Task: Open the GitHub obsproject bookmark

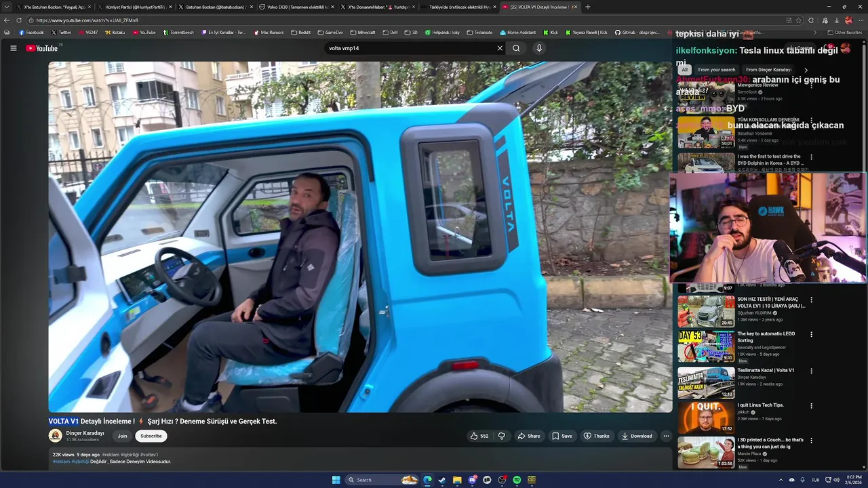Action: [637, 33]
